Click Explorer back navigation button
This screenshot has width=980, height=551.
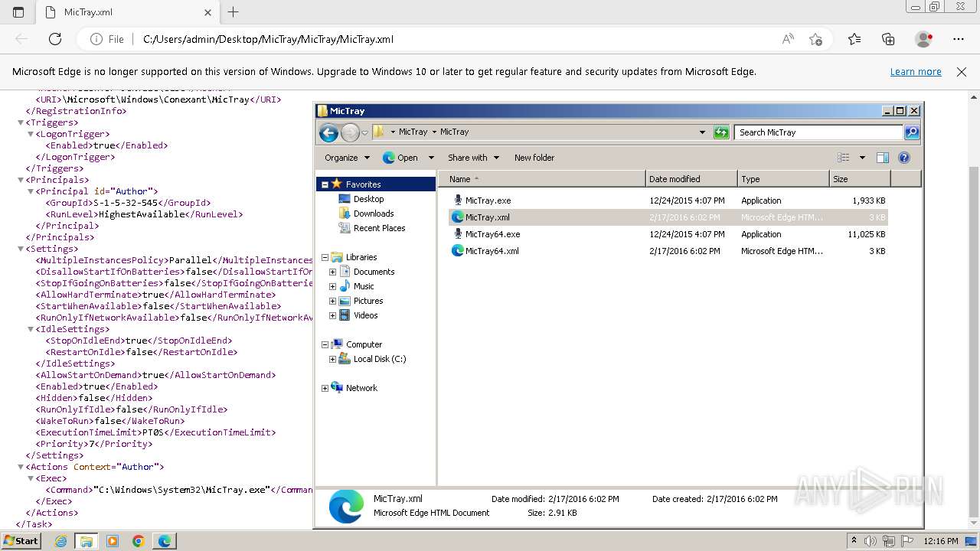click(329, 132)
